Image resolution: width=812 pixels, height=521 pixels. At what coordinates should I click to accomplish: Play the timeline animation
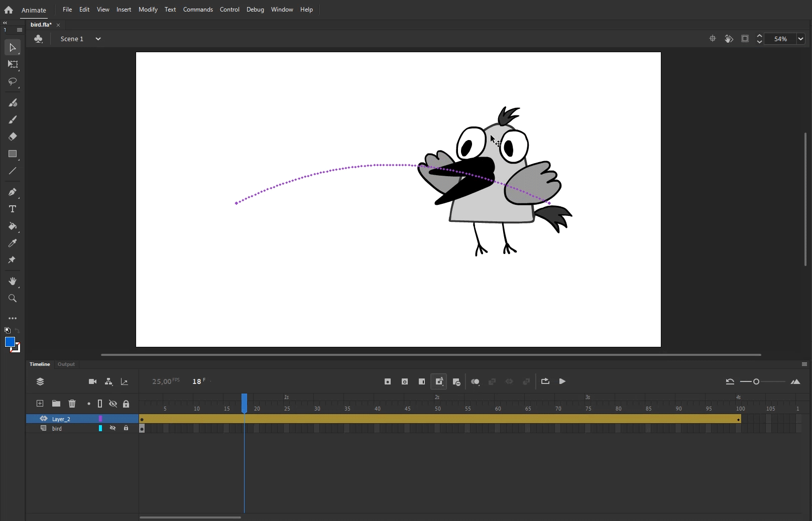click(562, 381)
